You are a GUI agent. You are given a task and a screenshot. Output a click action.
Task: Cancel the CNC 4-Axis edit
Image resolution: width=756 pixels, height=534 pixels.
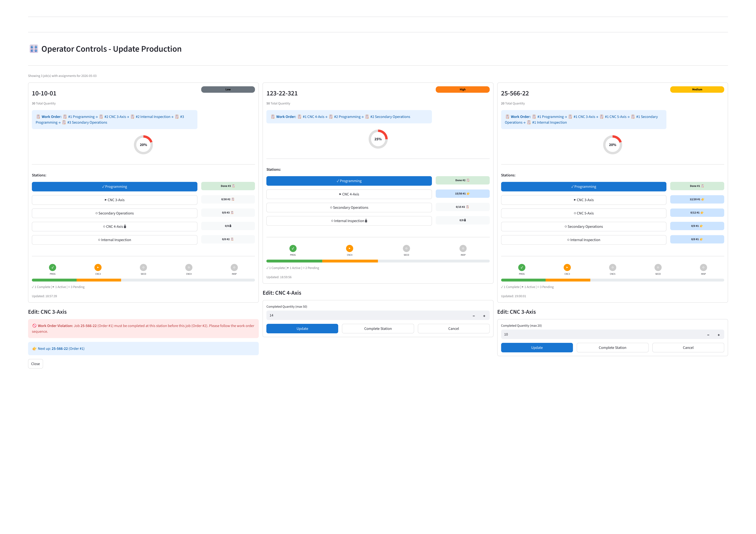click(x=453, y=329)
